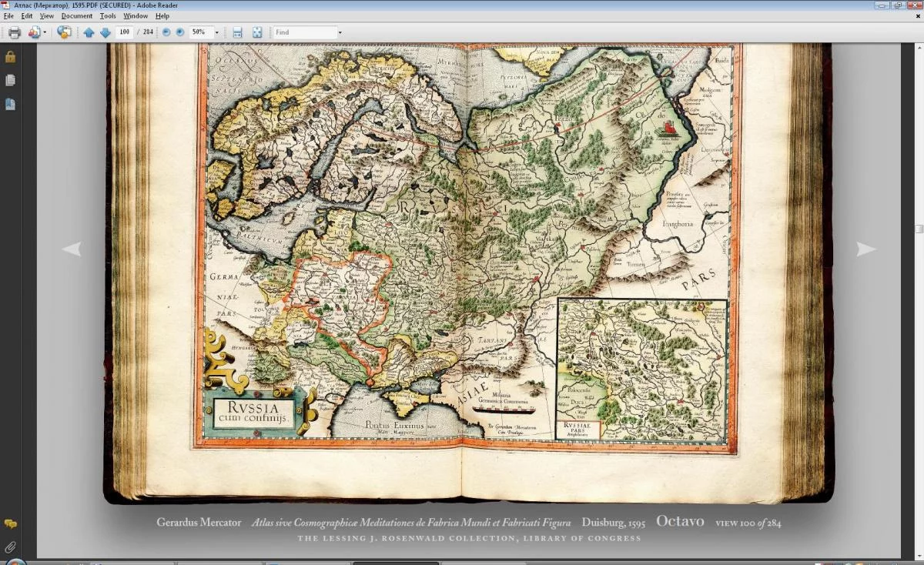Restore down the Adobe Reader window

coord(898,5)
